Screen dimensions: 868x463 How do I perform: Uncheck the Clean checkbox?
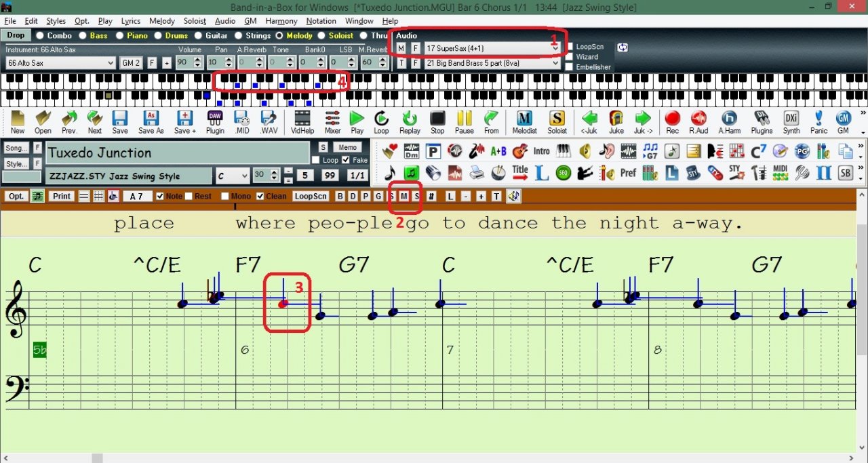pos(260,197)
